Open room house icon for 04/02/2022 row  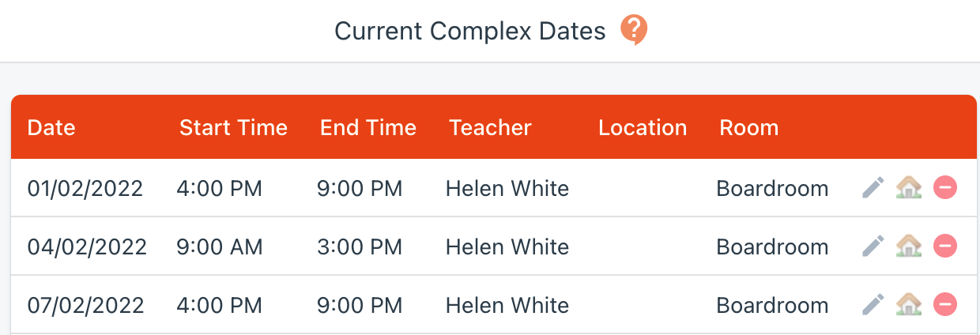tap(909, 247)
